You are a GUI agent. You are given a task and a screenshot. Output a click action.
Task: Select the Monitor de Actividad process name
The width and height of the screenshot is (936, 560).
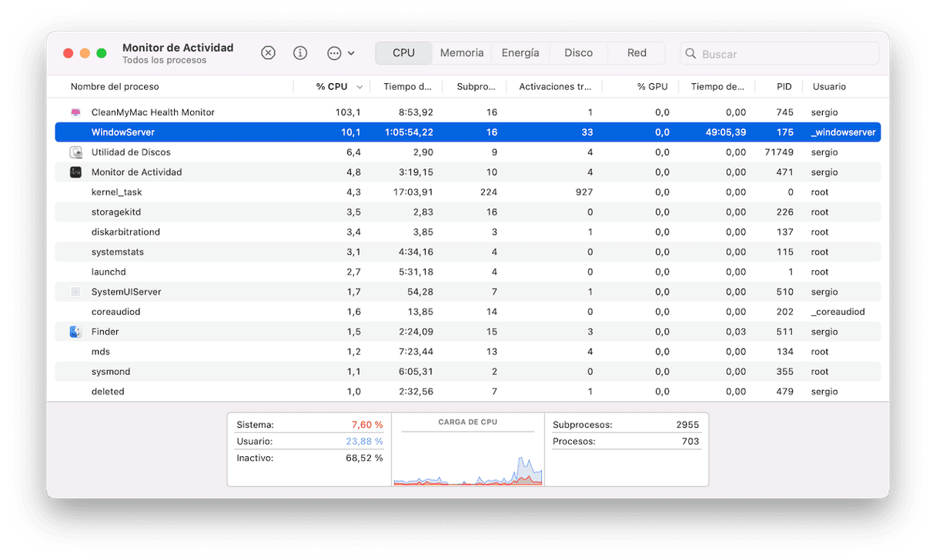pyautogui.click(x=137, y=172)
